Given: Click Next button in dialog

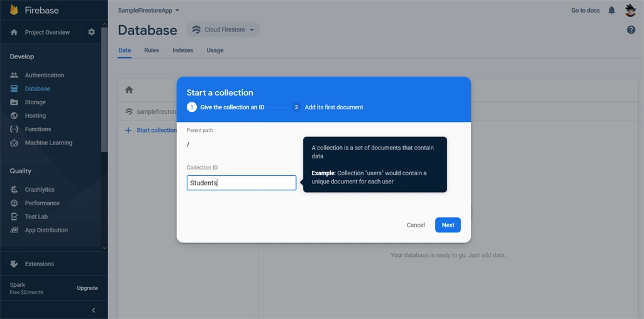Looking at the screenshot, I should [x=448, y=225].
